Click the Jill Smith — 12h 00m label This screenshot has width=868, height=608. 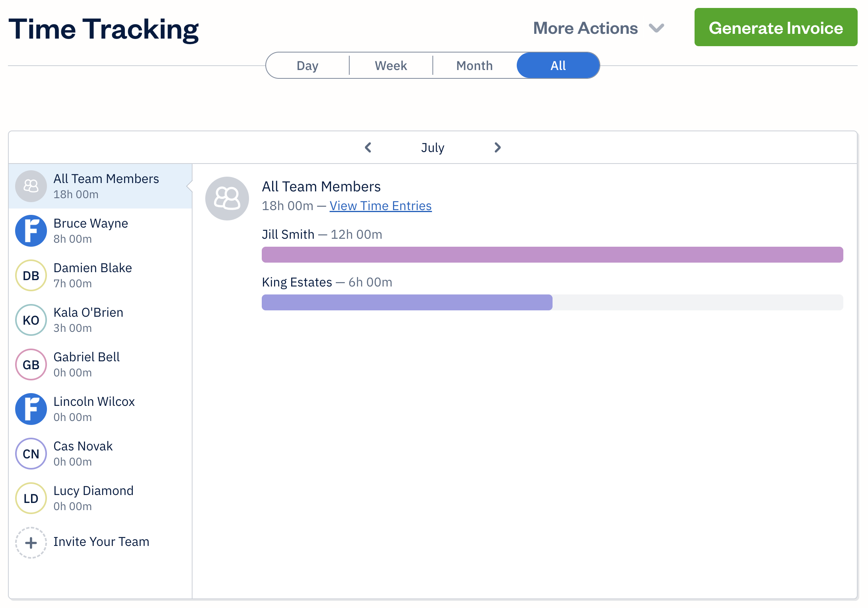[x=322, y=234]
